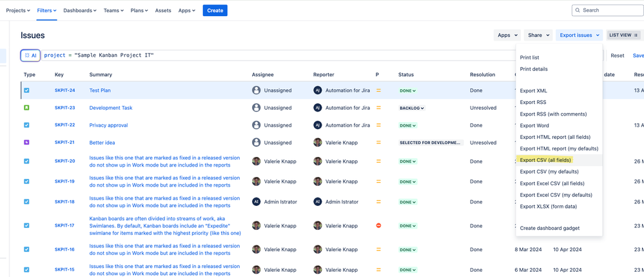The width and height of the screenshot is (644, 277).
Task: Click the task type icon for SKPIT-22
Action: [x=26, y=125]
